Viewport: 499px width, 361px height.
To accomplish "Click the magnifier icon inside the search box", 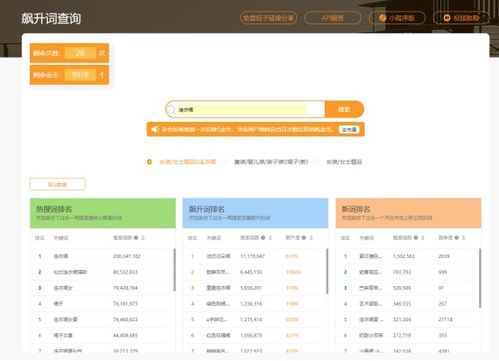I will [x=171, y=110].
